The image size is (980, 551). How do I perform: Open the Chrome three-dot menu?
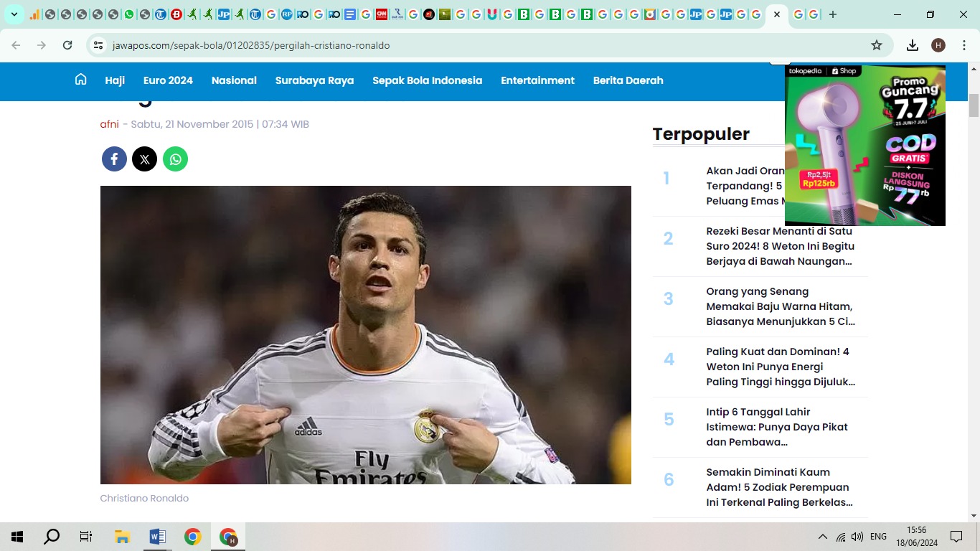(x=964, y=45)
